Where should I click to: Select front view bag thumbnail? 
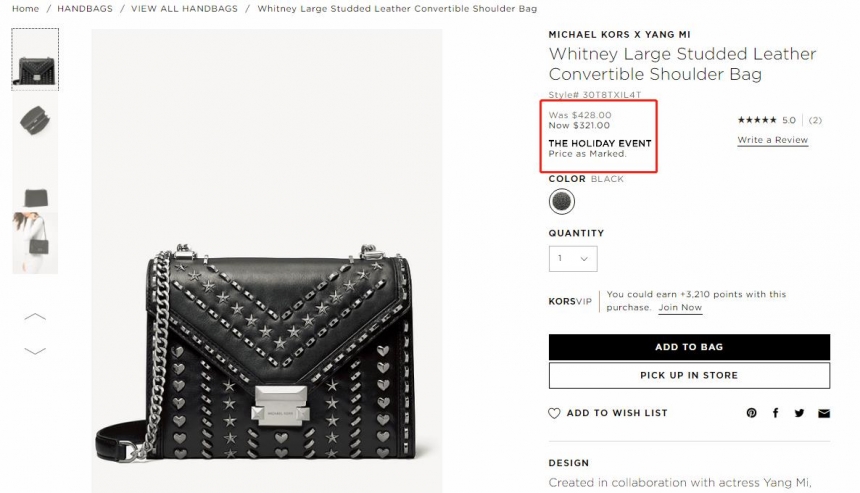35,60
